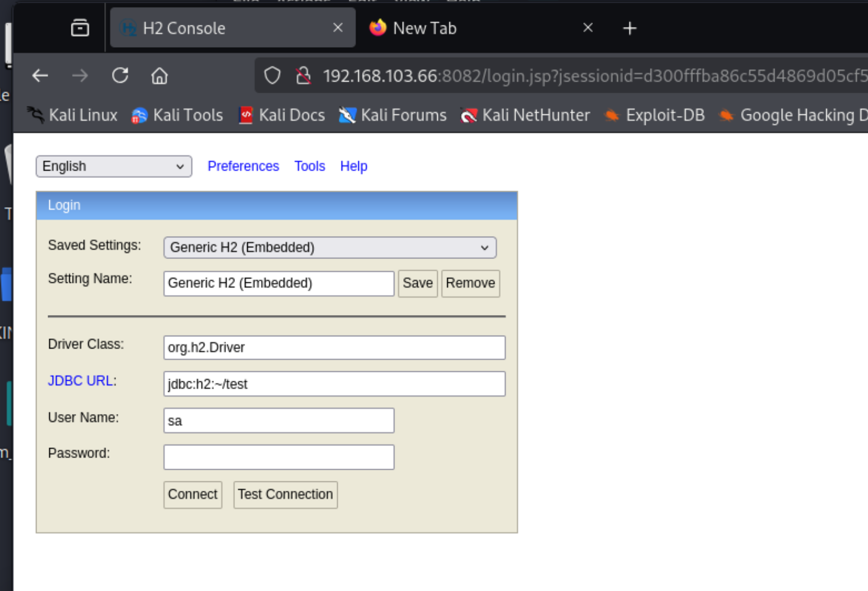This screenshot has height=591, width=868.
Task: Open a new browser tab with plus
Action: tap(630, 28)
